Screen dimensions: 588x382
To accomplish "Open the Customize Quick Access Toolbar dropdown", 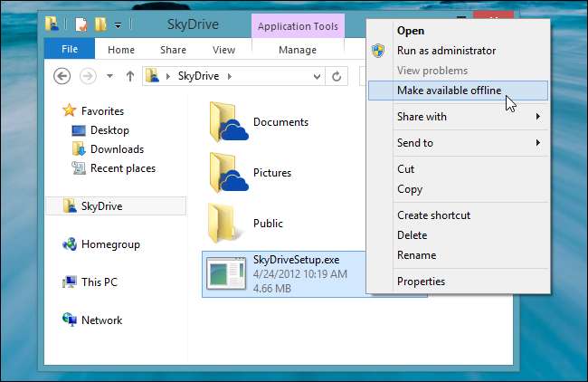I will point(118,25).
